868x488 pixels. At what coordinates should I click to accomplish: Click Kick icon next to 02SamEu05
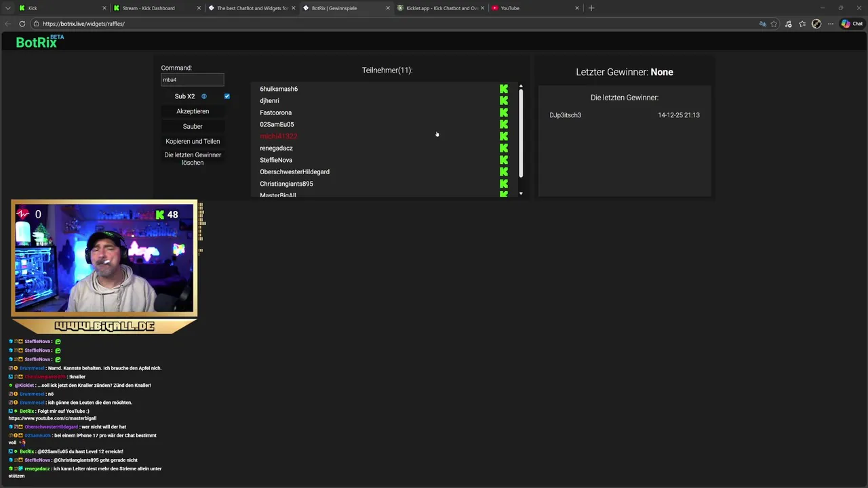click(x=504, y=124)
